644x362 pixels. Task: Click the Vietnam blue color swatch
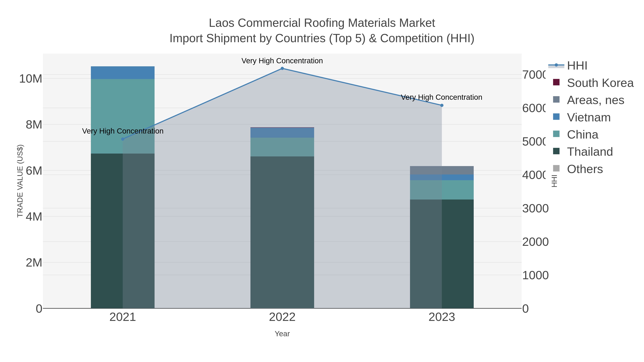(556, 117)
